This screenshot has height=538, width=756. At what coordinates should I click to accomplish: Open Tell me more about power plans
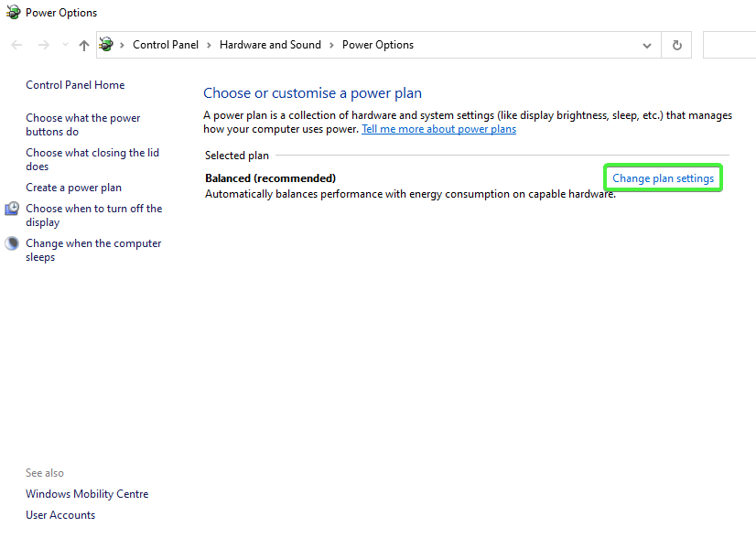click(x=438, y=128)
